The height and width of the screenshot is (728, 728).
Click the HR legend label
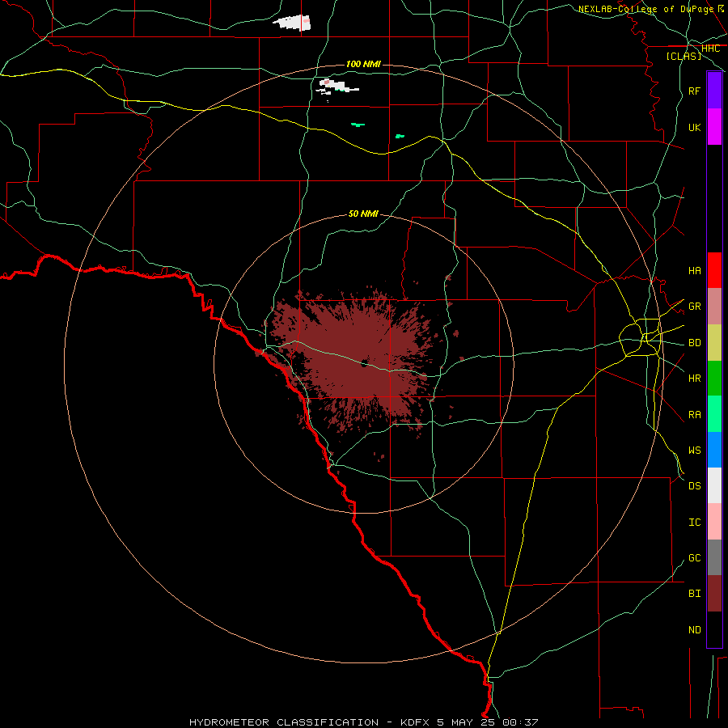pyautogui.click(x=694, y=379)
